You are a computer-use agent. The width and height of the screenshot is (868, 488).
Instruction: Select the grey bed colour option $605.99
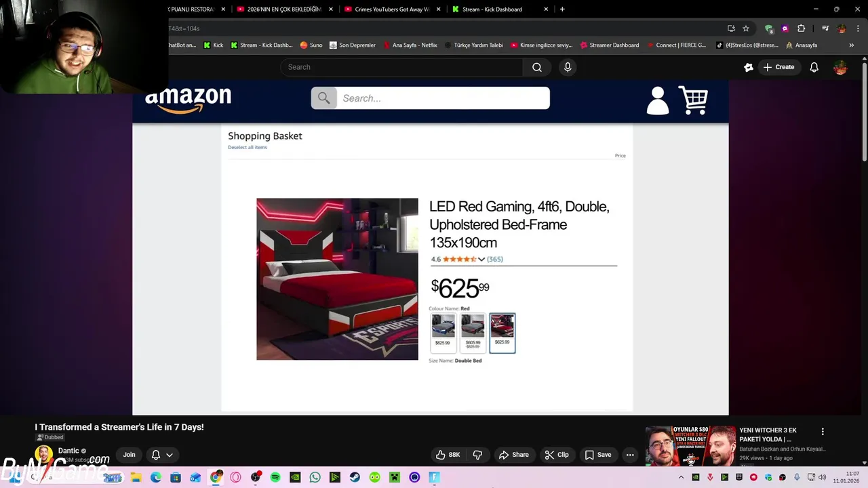(473, 333)
